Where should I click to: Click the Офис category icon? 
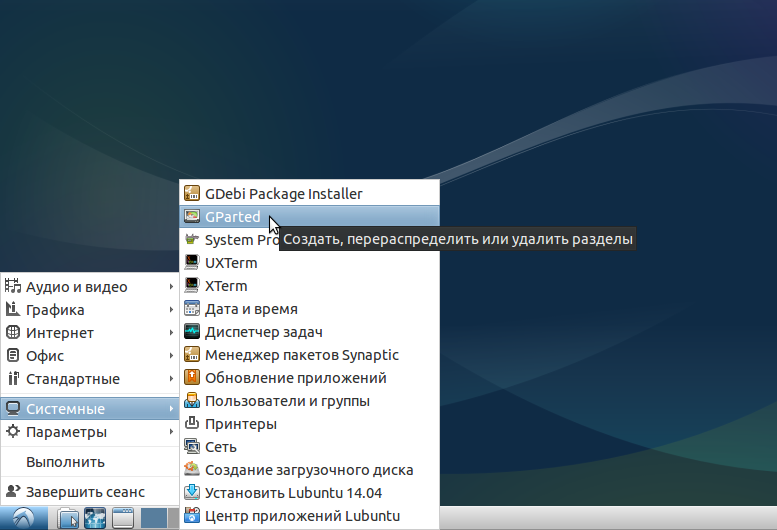pos(13,356)
